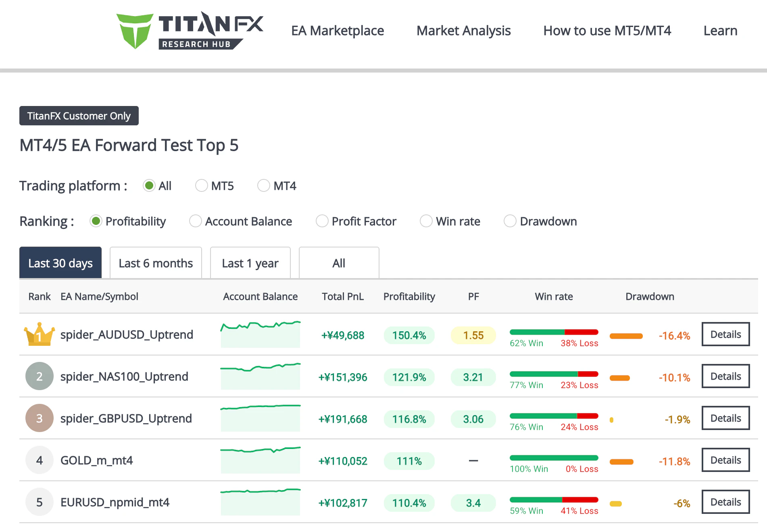Open EA Marketplace menu item
Image resolution: width=767 pixels, height=532 pixels.
338,31
